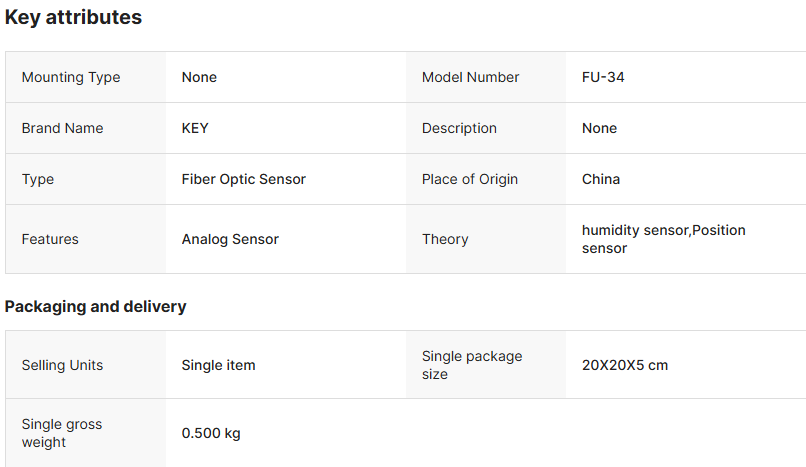Click the Features label cell

pyautogui.click(x=50, y=239)
